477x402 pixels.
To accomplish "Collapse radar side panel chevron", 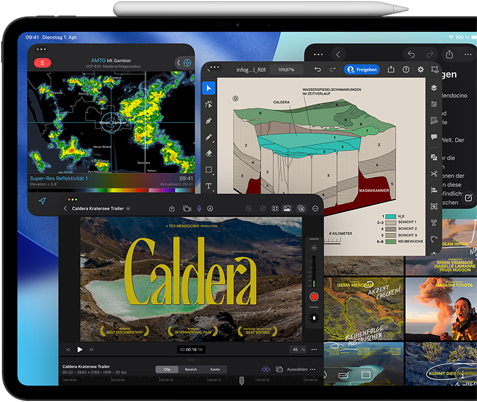I will (179, 63).
